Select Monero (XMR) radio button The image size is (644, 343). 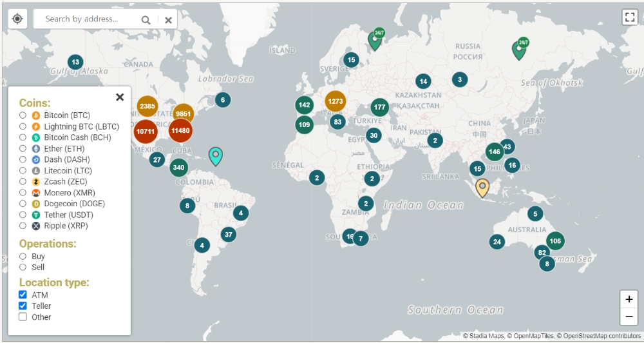click(23, 193)
